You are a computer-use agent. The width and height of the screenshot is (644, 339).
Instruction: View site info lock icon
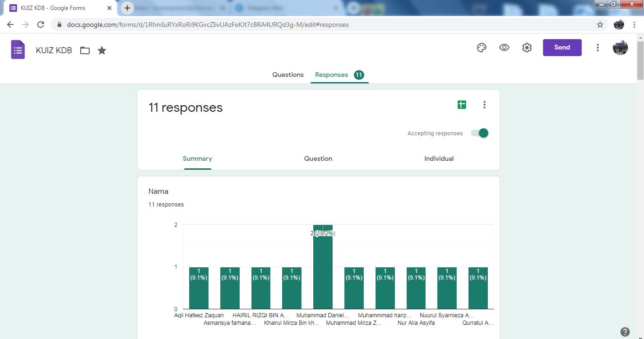point(59,25)
